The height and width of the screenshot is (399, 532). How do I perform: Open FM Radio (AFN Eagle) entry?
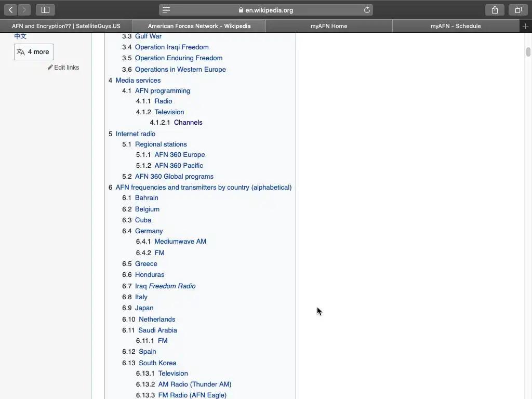click(x=192, y=395)
